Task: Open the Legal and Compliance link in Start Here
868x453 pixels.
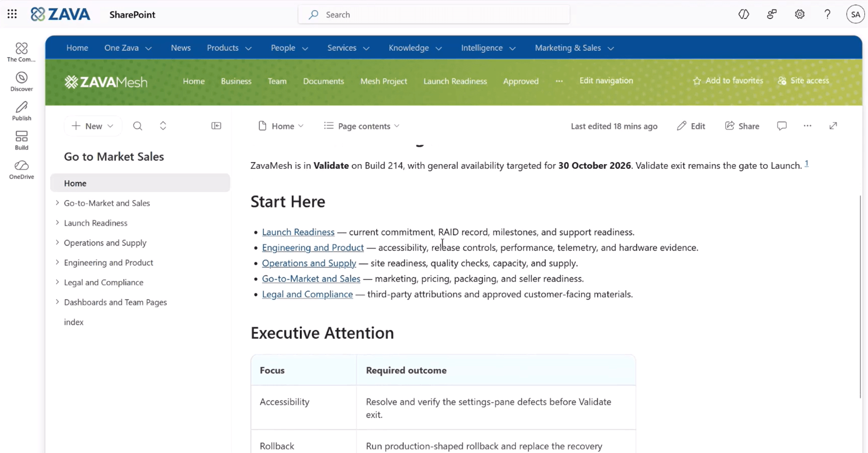Action: [307, 294]
